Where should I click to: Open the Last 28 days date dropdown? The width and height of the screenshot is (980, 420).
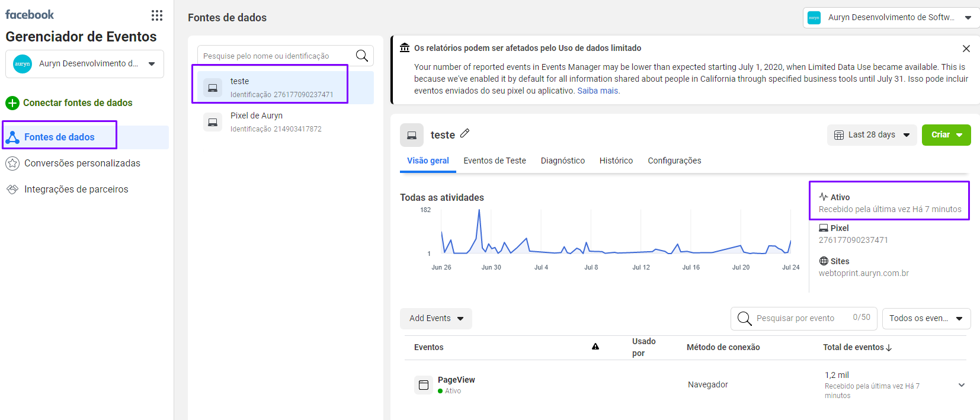tap(872, 135)
